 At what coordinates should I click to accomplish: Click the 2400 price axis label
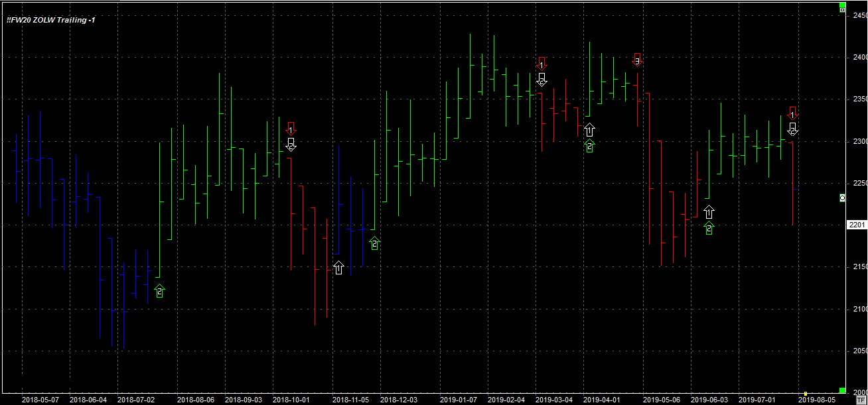point(857,57)
